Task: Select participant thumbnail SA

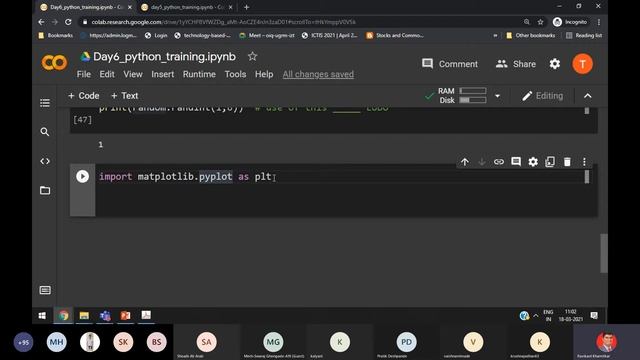Action: [207, 342]
